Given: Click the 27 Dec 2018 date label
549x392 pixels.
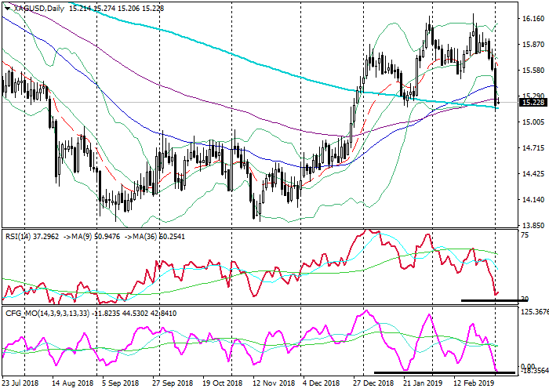Looking at the screenshot, I should [x=373, y=384].
